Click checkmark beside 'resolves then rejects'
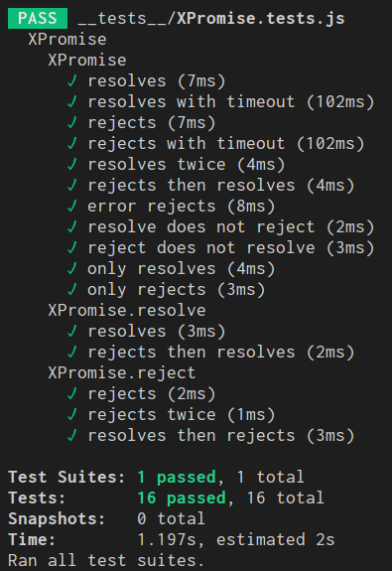This screenshot has height=571, width=392. [72, 436]
